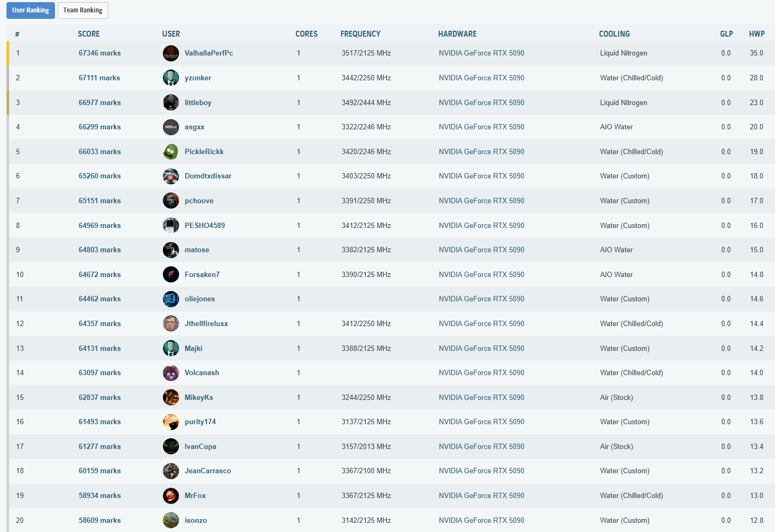775x532 pixels.
Task: Click PickleRickk's green avatar icon
Action: 170,151
